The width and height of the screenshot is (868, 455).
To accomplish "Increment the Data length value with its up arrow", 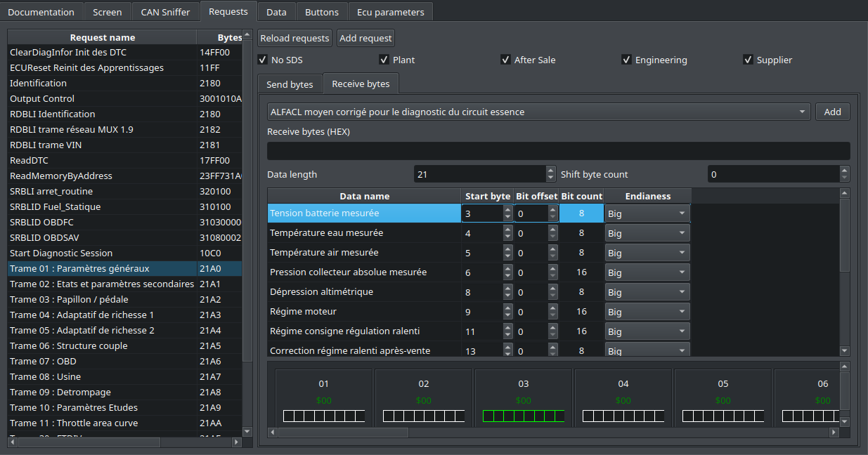I will [550, 170].
